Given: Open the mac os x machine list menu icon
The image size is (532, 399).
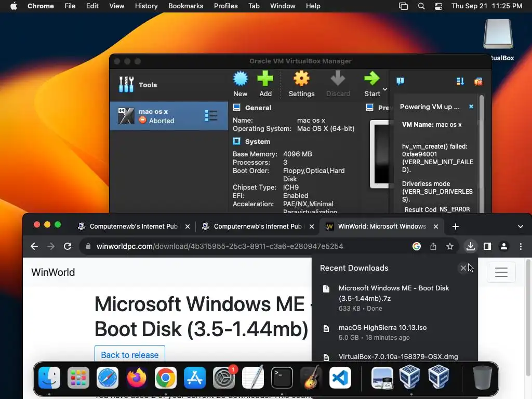Looking at the screenshot, I should point(211,116).
